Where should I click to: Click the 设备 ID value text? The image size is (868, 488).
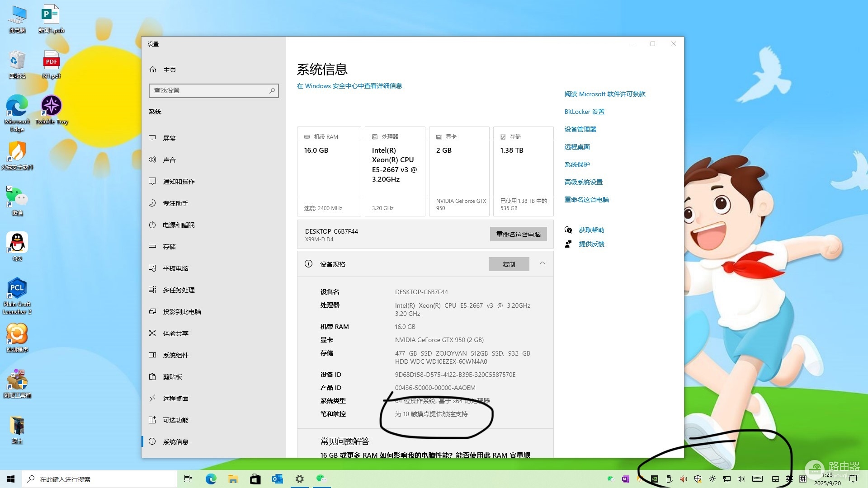pyautogui.click(x=455, y=375)
